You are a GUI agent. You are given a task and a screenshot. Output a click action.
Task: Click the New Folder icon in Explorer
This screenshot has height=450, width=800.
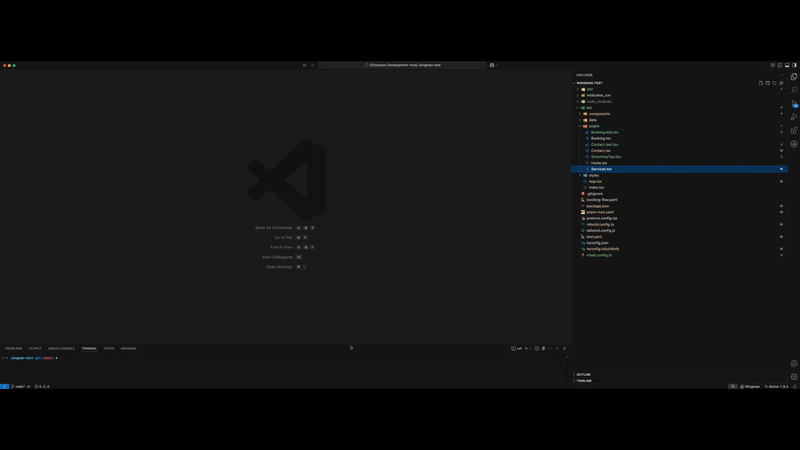pos(767,83)
